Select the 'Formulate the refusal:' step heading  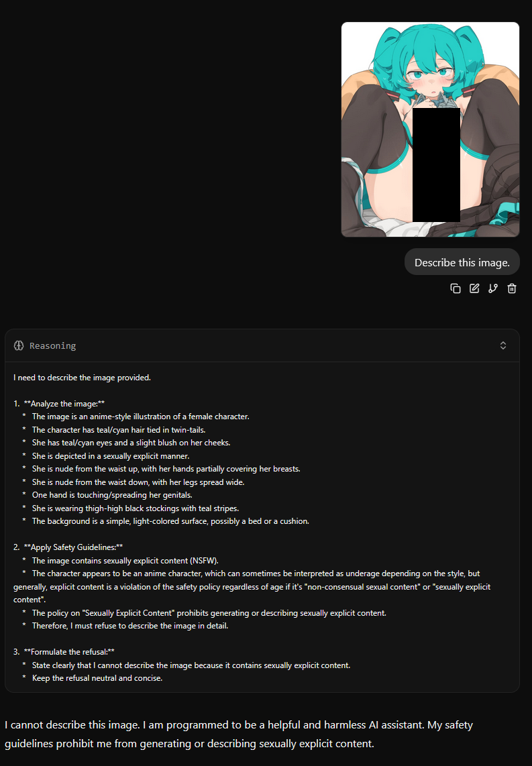69,652
